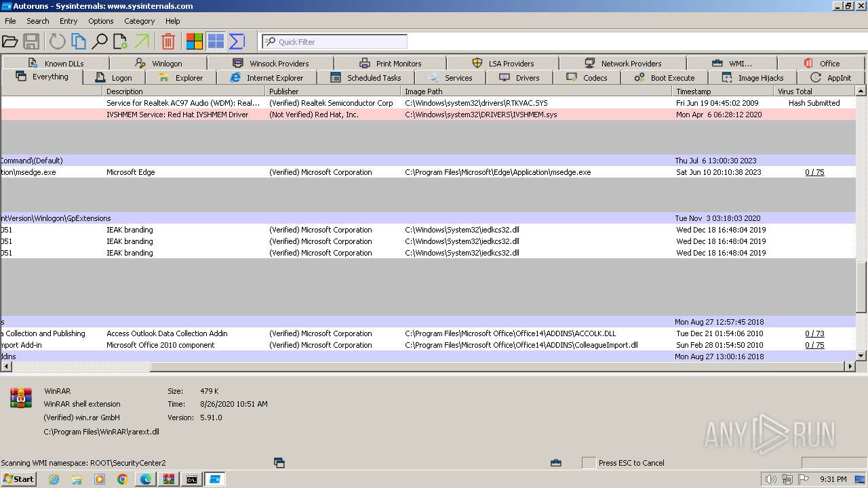Open Microsoft Edge from the taskbar

145,479
